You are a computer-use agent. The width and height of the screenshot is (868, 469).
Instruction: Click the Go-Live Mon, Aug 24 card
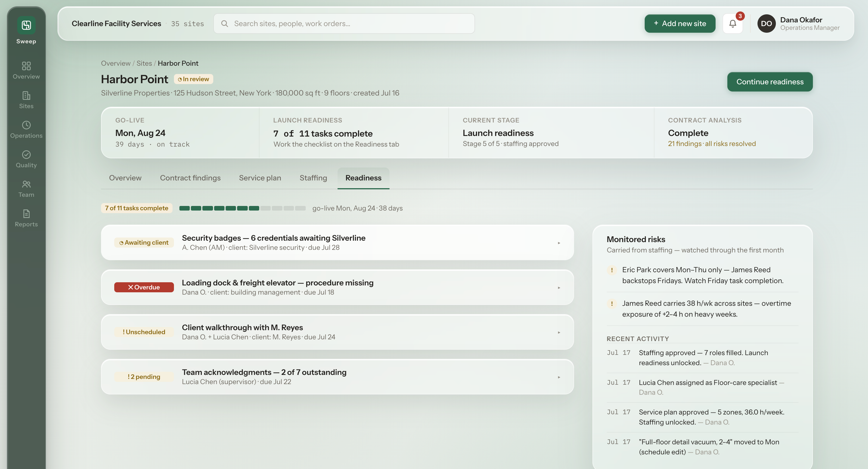180,133
